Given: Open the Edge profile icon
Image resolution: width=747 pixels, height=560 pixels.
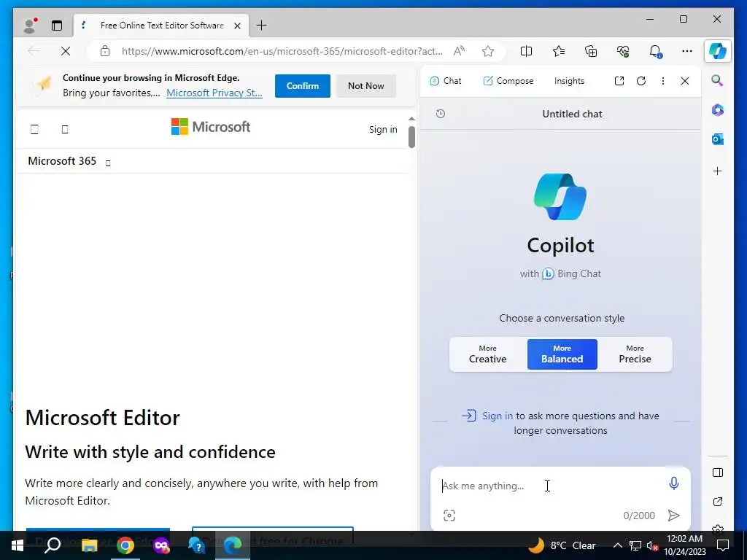Looking at the screenshot, I should 30,26.
